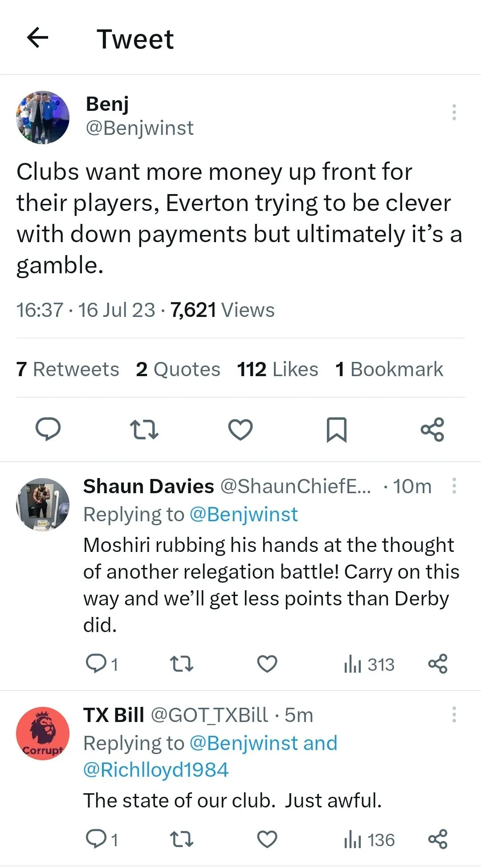Share Benj's main tweet
Image resolution: width=481 pixels, height=868 pixels.
(x=432, y=429)
